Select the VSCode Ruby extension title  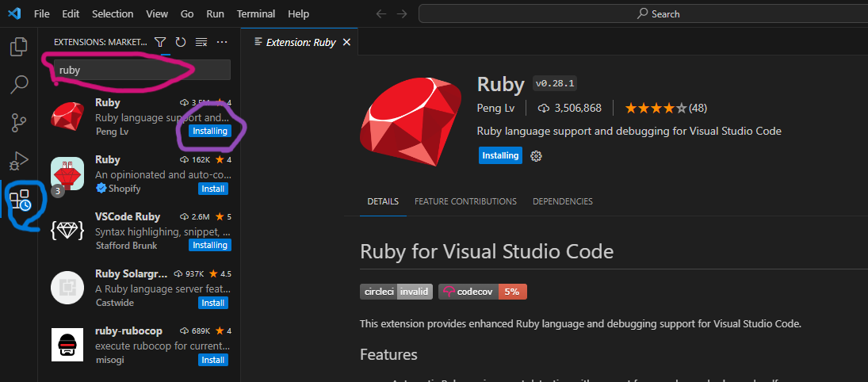(x=128, y=216)
